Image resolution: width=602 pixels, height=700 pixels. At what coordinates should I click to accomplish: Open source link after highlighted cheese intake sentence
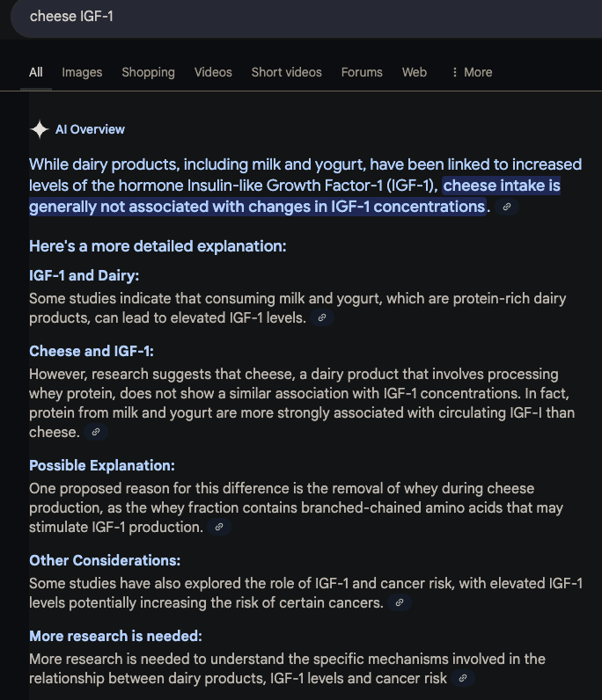point(507,207)
